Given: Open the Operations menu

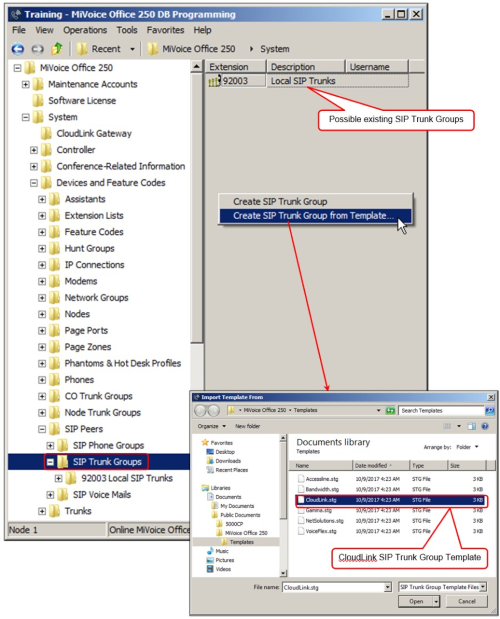Looking at the screenshot, I should 85,30.
